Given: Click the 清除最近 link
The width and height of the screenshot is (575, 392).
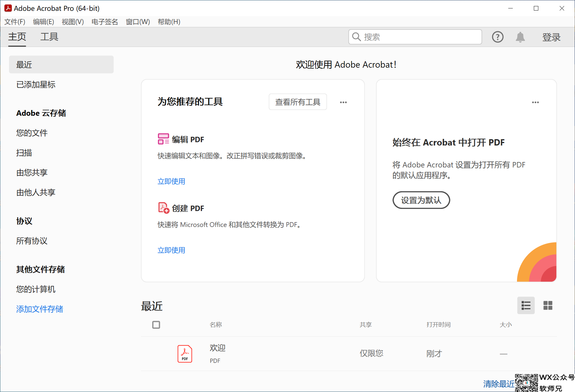Looking at the screenshot, I should [x=499, y=384].
